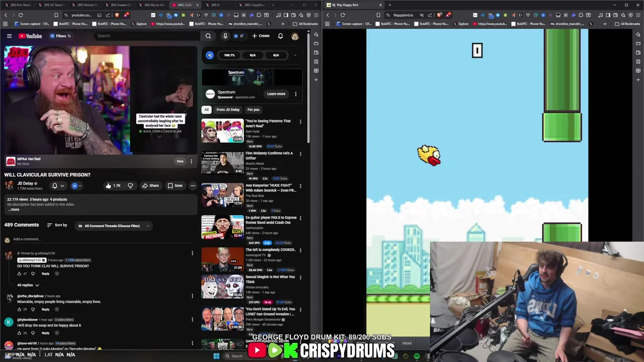Dislike the Clavicular video
644x362 pixels.
[x=130, y=186]
